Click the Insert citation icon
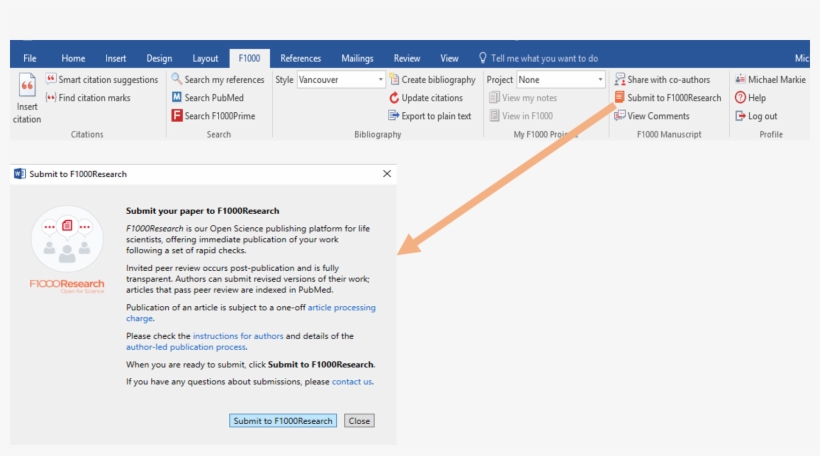Image resolution: width=820 pixels, height=456 pixels. pos(27,85)
